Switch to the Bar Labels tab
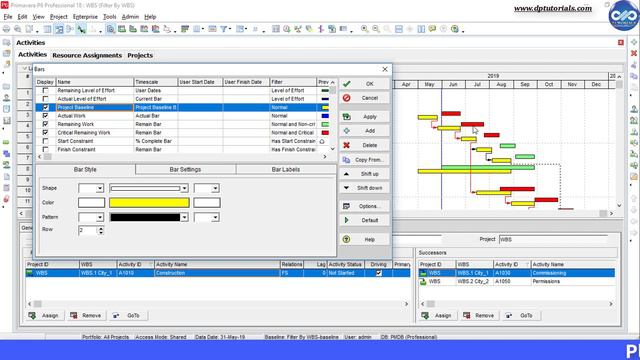This screenshot has height=360, width=640. tap(286, 169)
